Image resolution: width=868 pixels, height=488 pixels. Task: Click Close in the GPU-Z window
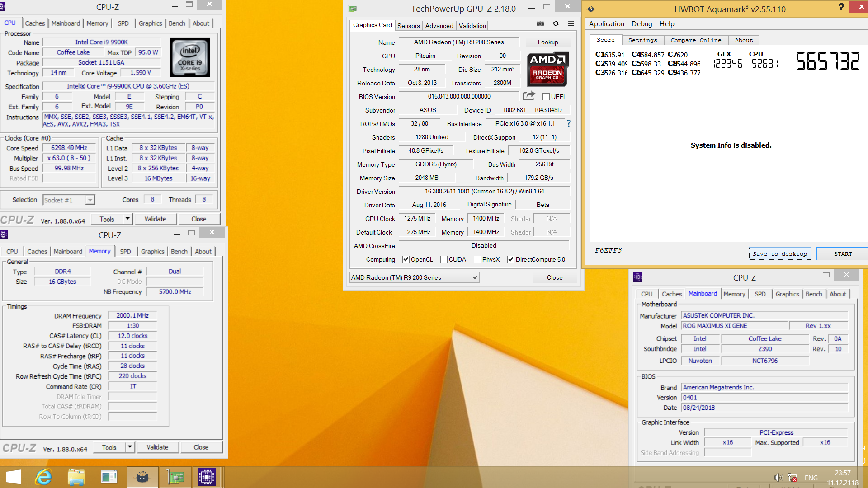[555, 277]
